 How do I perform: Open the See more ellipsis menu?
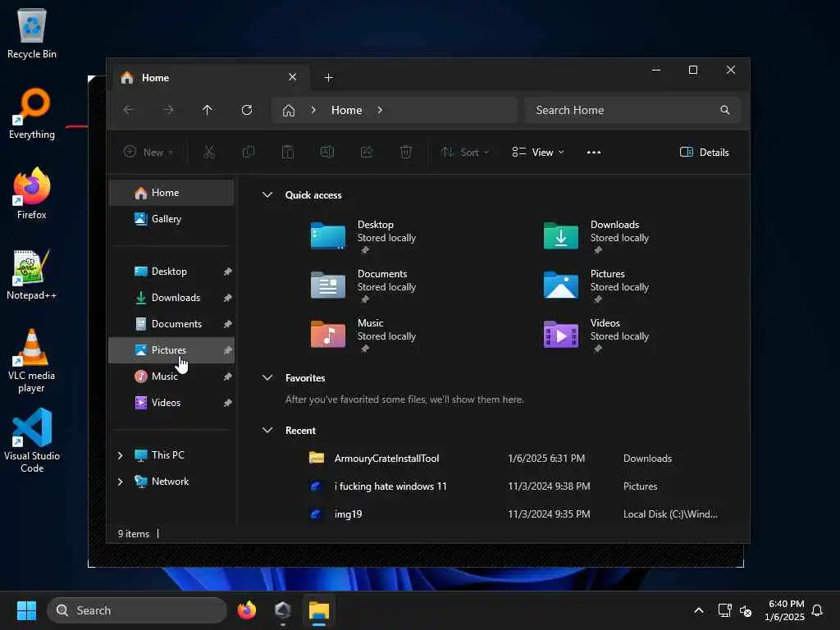(x=594, y=152)
